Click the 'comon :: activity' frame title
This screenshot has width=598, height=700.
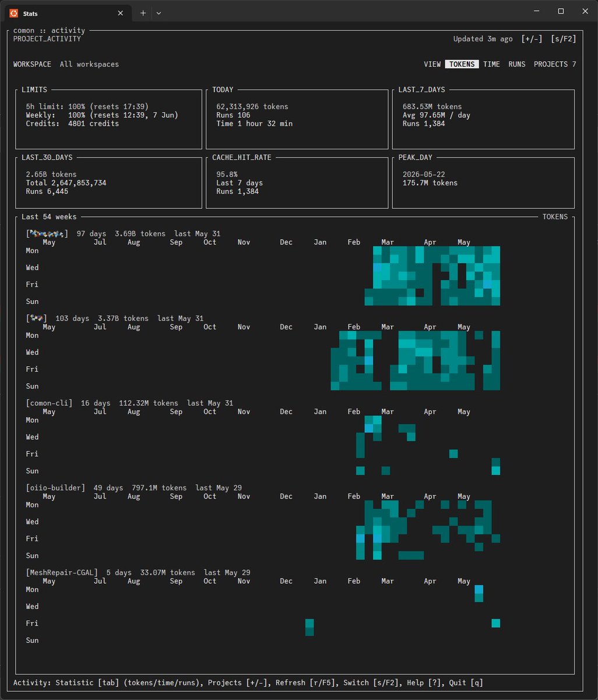pyautogui.click(x=49, y=30)
